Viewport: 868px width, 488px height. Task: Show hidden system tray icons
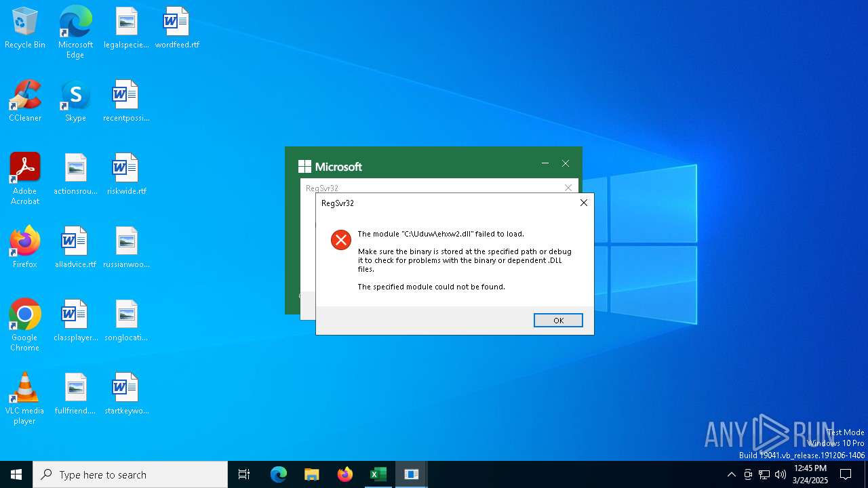[731, 474]
